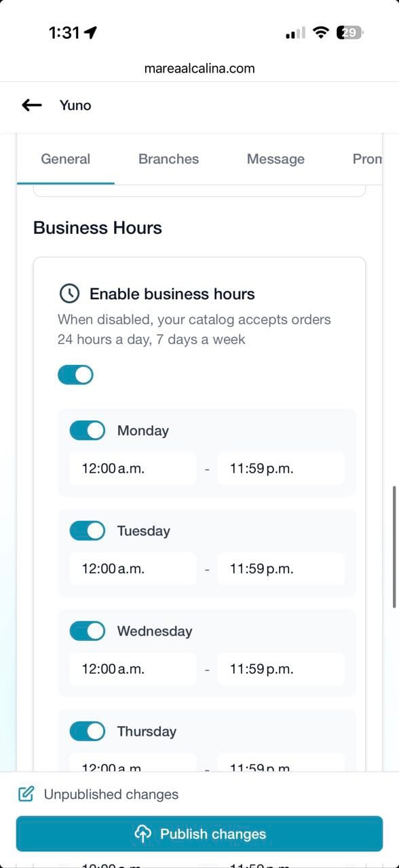Toggle Thursday off
Image resolution: width=399 pixels, height=868 pixels.
point(87,731)
